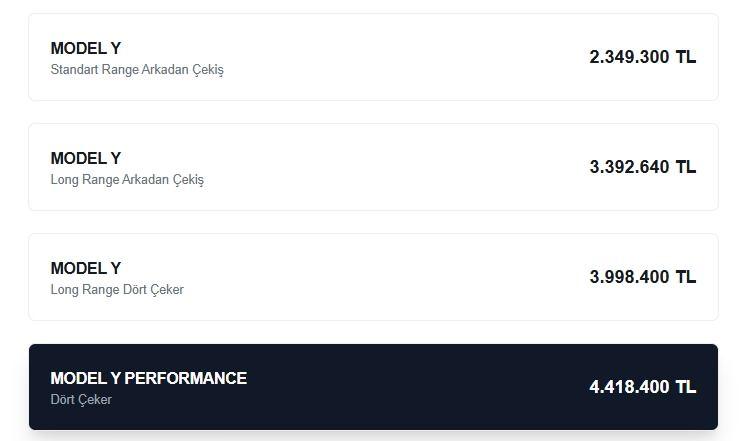Click MODEL Y title above Long Range Dört Çeker
Image resolution: width=743 pixels, height=441 pixels.
[86, 268]
